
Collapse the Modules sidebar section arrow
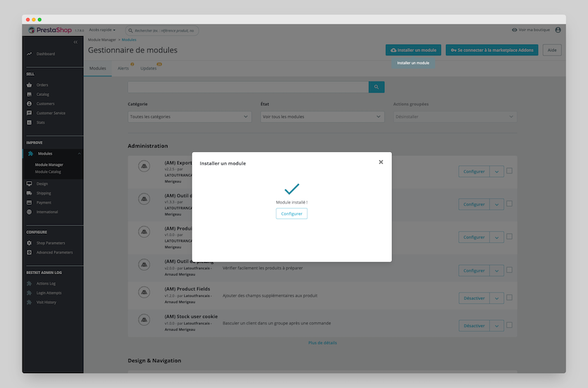coord(79,153)
